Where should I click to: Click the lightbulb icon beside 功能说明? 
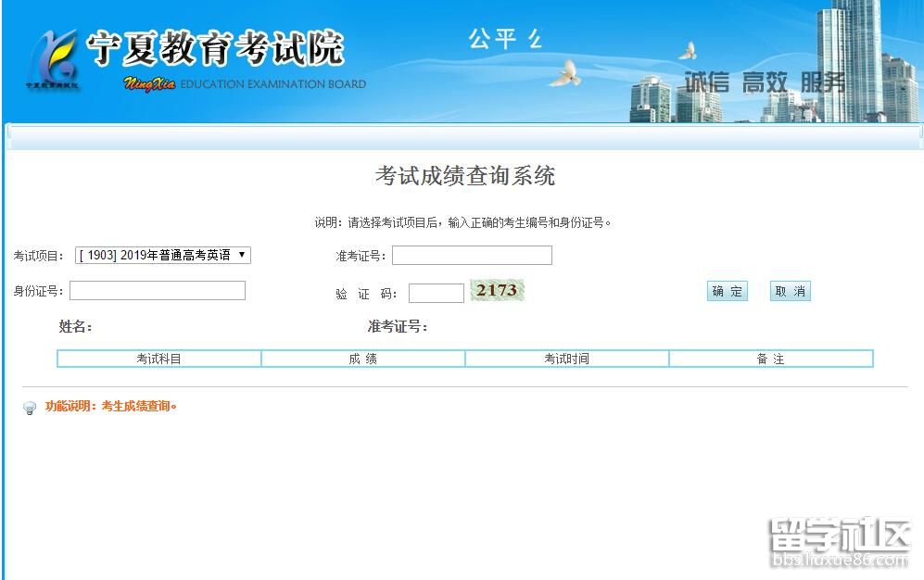[x=30, y=408]
